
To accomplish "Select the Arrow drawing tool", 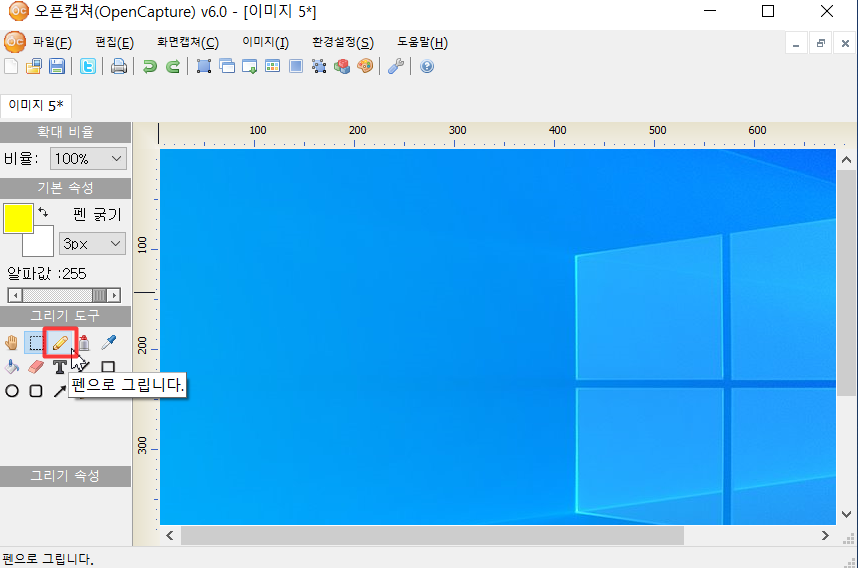I will [60, 391].
